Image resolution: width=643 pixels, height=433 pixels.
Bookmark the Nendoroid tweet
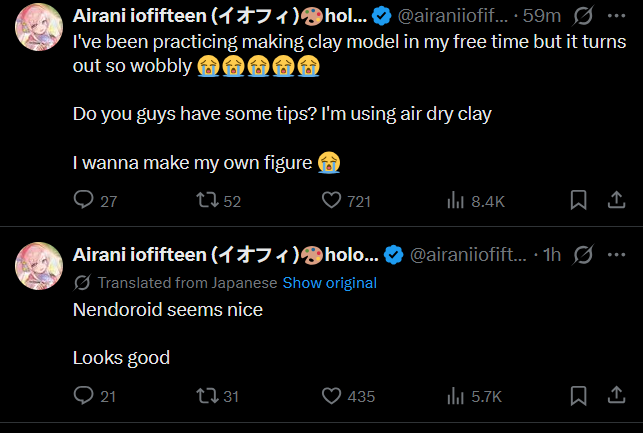(578, 396)
